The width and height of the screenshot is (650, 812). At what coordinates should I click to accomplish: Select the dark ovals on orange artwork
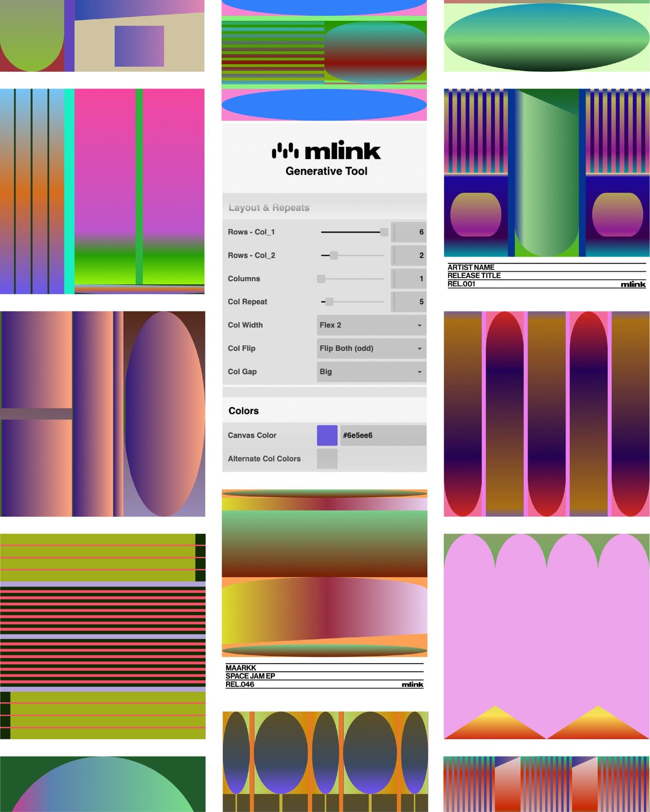325,762
